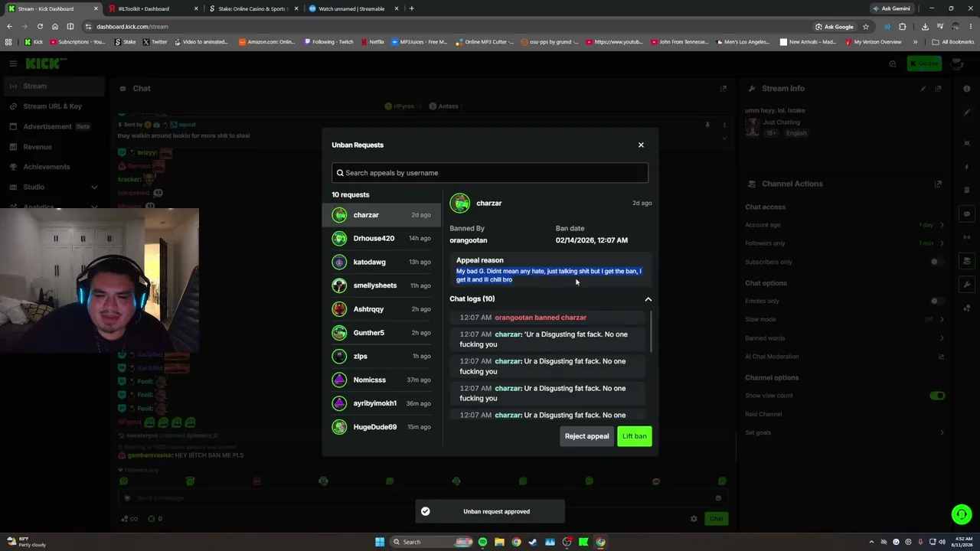Open Spotify from the taskbar
980x551 pixels.
(482, 542)
